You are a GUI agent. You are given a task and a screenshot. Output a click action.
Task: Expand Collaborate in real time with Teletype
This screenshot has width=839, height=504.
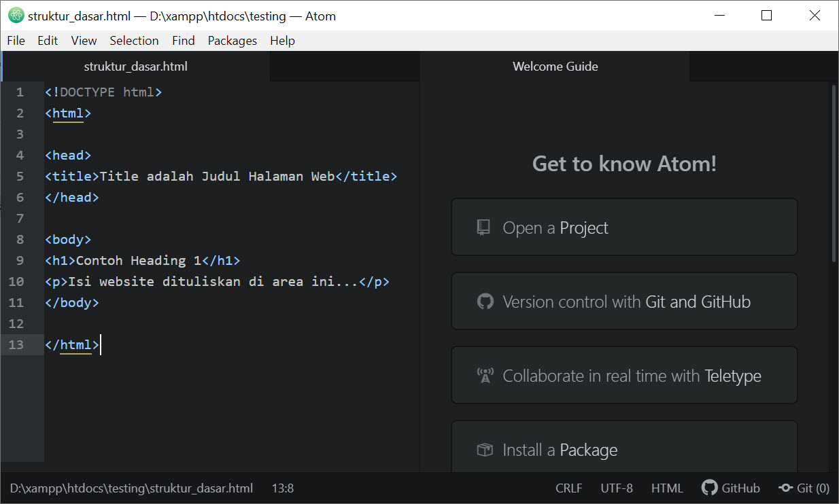point(624,376)
